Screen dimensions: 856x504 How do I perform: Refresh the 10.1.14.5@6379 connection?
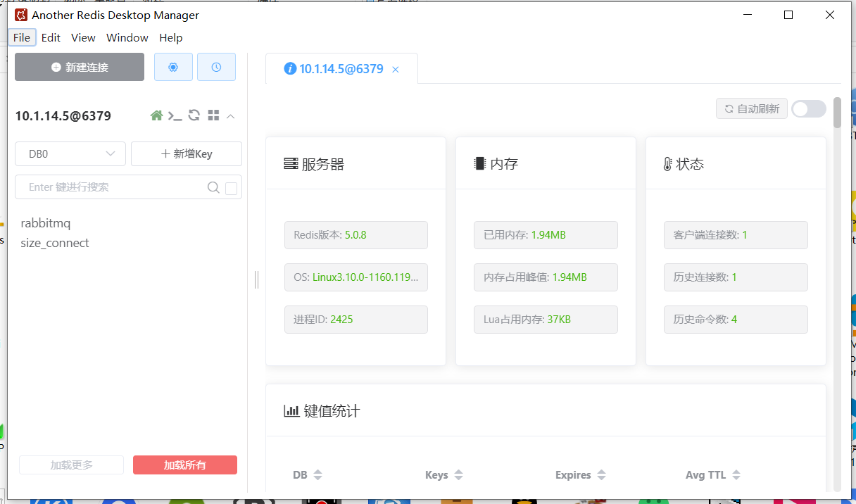pyautogui.click(x=194, y=115)
